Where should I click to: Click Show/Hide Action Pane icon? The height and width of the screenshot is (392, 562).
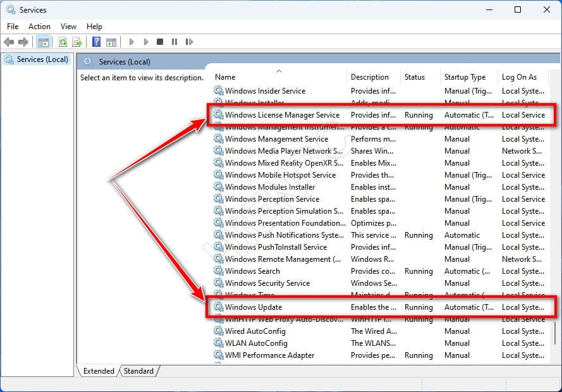click(x=111, y=42)
